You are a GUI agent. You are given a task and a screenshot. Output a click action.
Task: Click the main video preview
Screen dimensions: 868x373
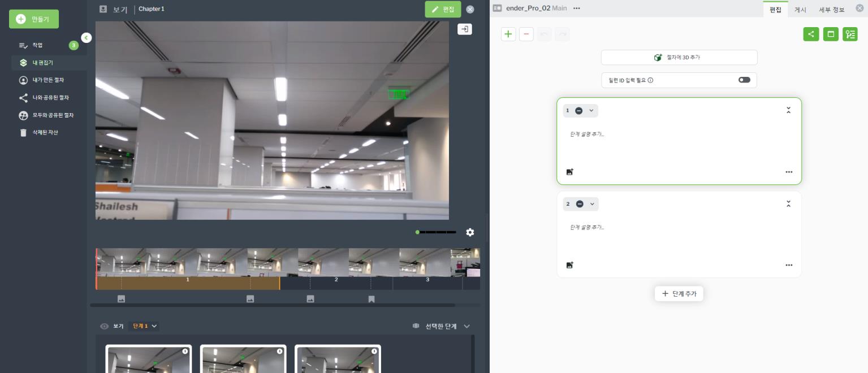272,120
